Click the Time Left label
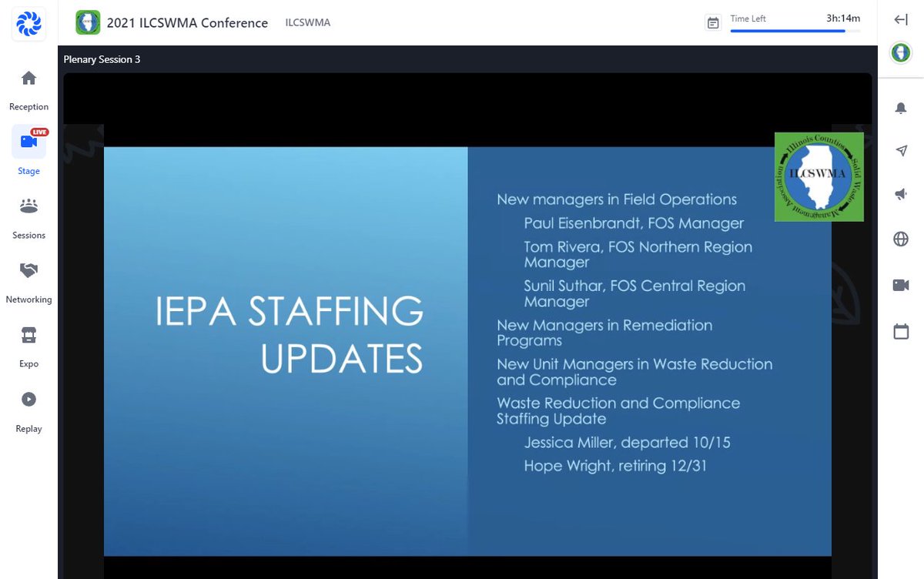 [748, 18]
